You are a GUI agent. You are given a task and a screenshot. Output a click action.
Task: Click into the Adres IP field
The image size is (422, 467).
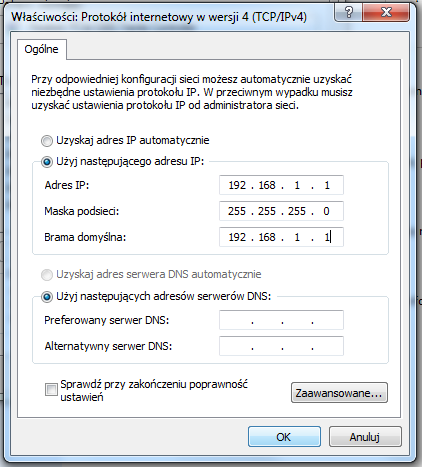point(281,185)
